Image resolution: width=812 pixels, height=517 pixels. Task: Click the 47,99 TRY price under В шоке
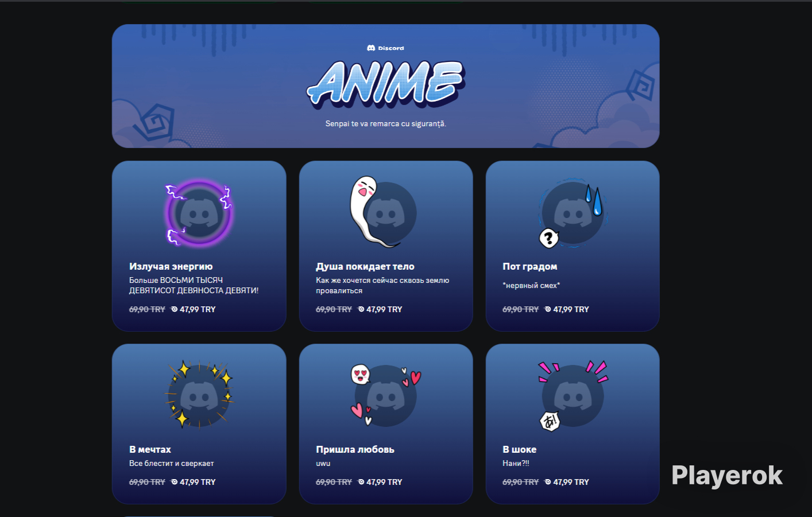tap(567, 482)
